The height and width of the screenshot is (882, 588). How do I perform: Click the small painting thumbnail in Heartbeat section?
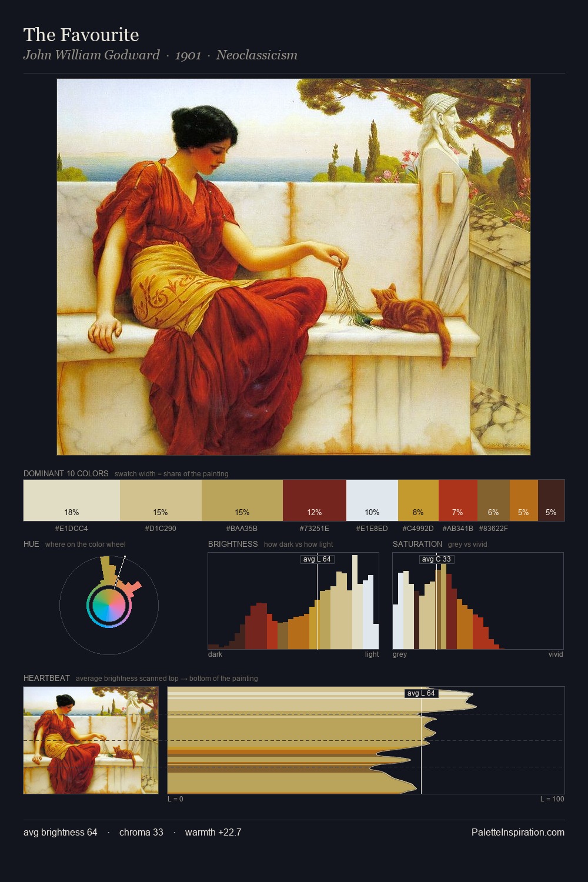(x=91, y=740)
